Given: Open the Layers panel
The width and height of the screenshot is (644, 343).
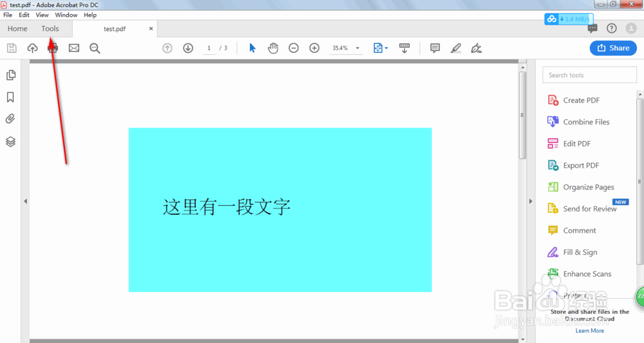Looking at the screenshot, I should 11,141.
